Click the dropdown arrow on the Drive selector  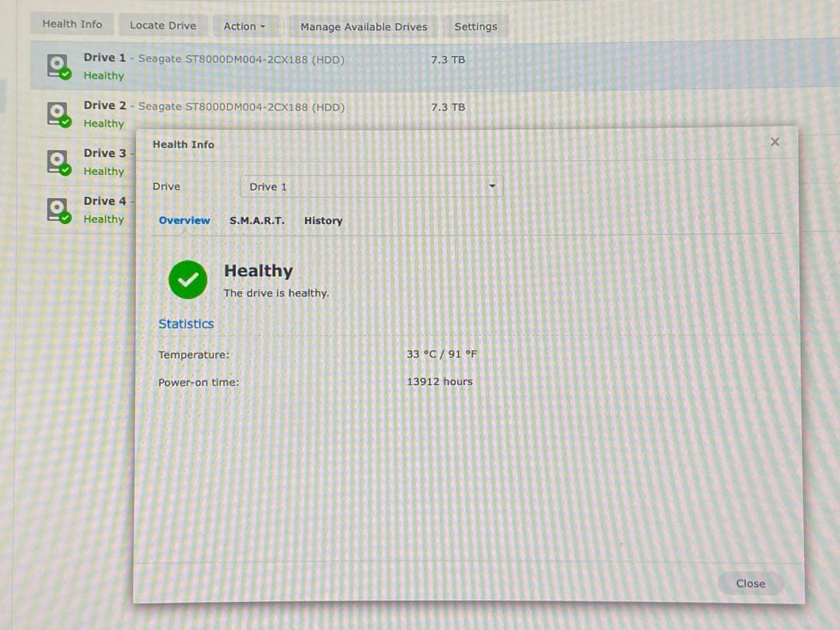point(492,187)
